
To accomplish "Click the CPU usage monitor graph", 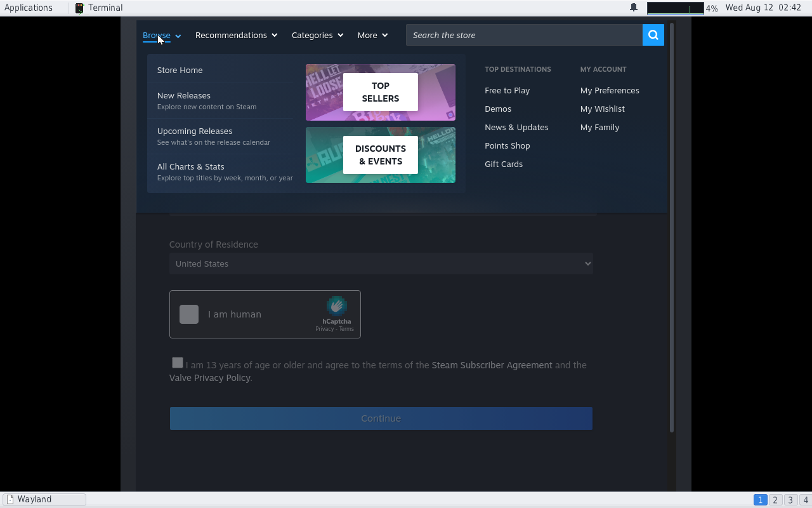I will point(676,8).
